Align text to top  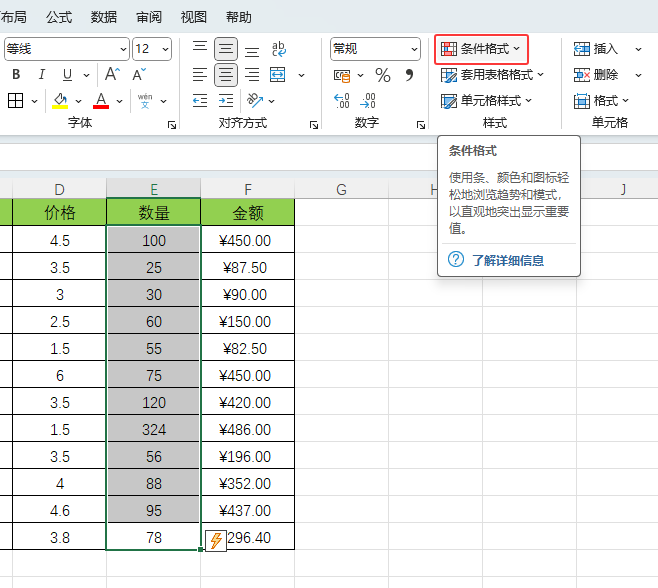[200, 47]
